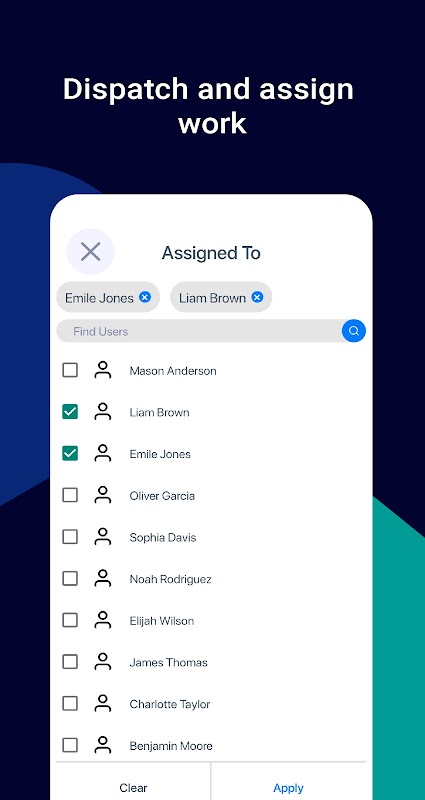Check the Mason Anderson checkbox

point(70,370)
